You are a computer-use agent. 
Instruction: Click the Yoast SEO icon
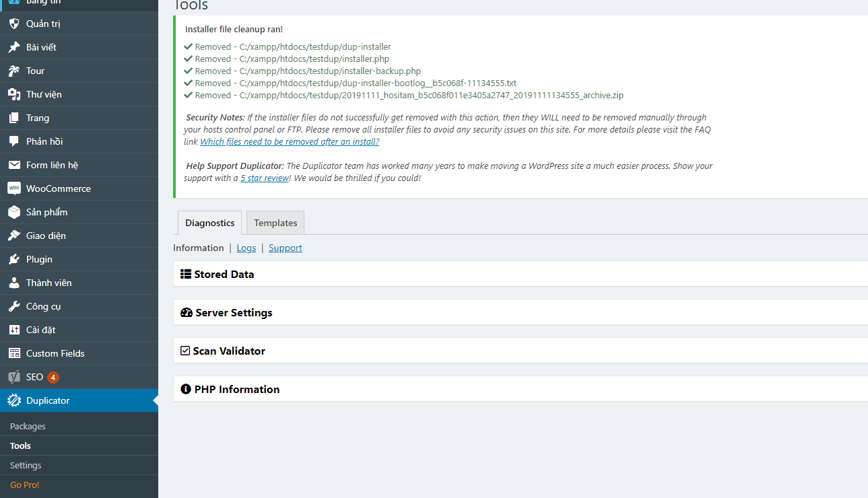13,377
